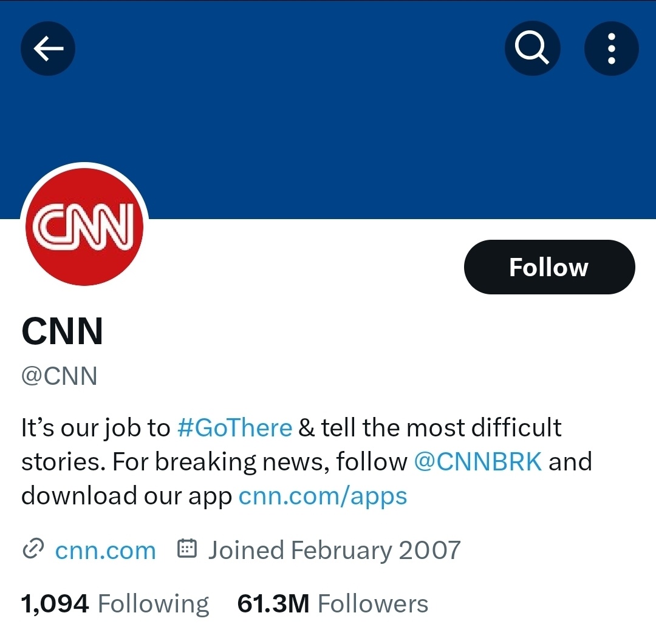View the 61.3M follower count
The height and width of the screenshot is (644, 656).
(x=273, y=604)
